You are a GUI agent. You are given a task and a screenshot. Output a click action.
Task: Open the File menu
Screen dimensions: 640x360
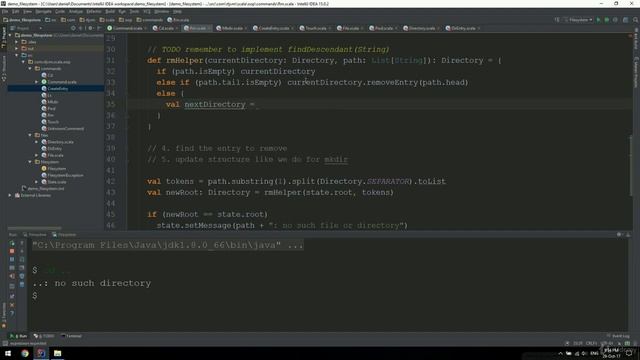click(5, 11)
